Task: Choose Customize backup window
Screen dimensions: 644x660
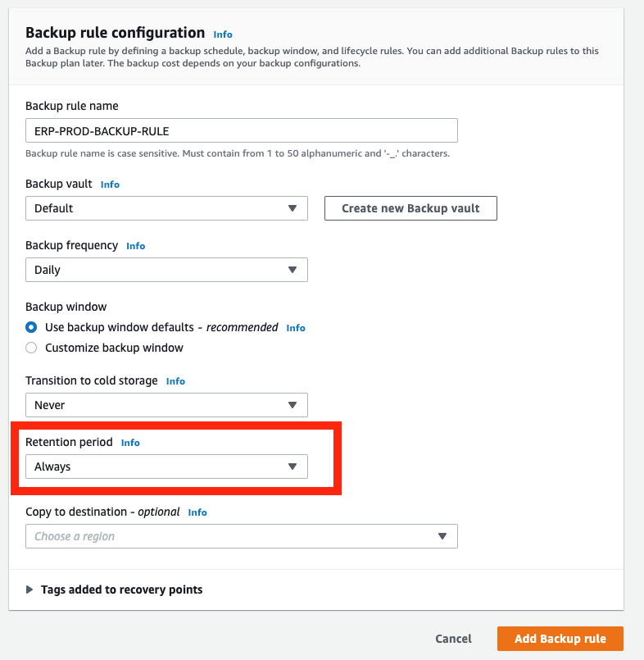Action: point(30,348)
